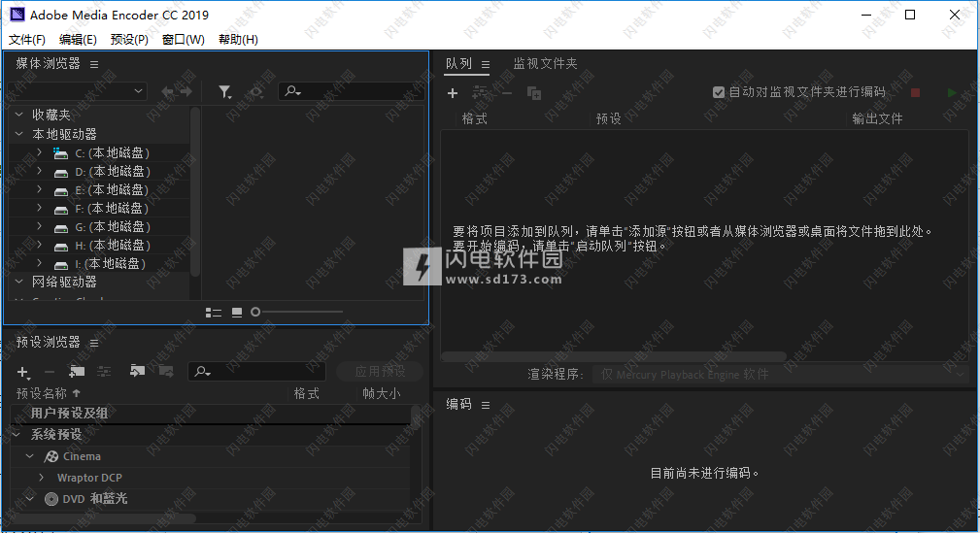Click the 应用预设 button
This screenshot has height=533, width=980.
click(x=380, y=372)
